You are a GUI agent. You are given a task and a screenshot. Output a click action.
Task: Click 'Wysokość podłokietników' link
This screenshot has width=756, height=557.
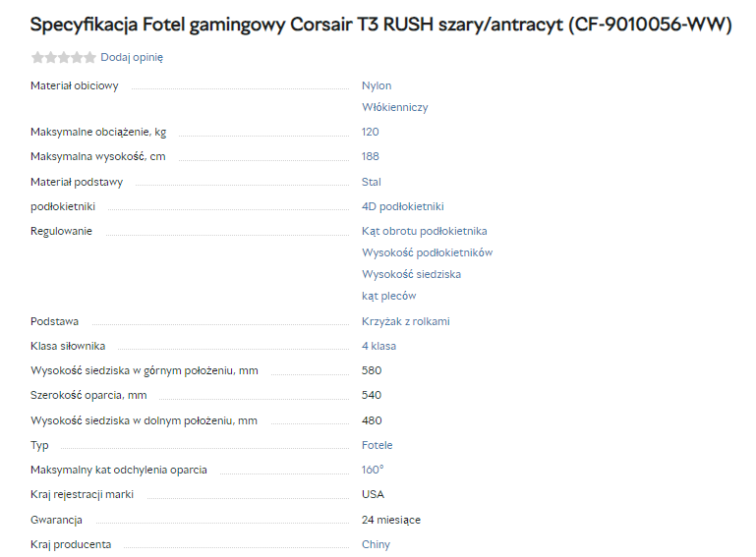[427, 253]
